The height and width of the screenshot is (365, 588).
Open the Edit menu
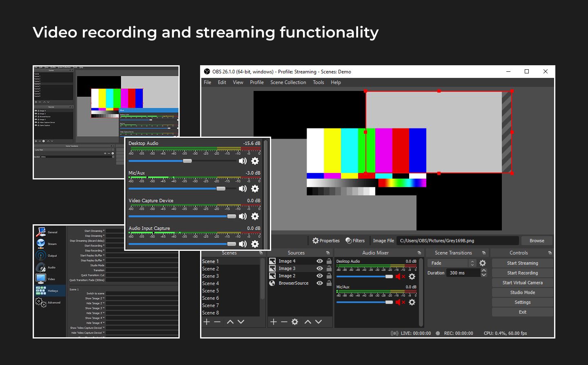(222, 82)
